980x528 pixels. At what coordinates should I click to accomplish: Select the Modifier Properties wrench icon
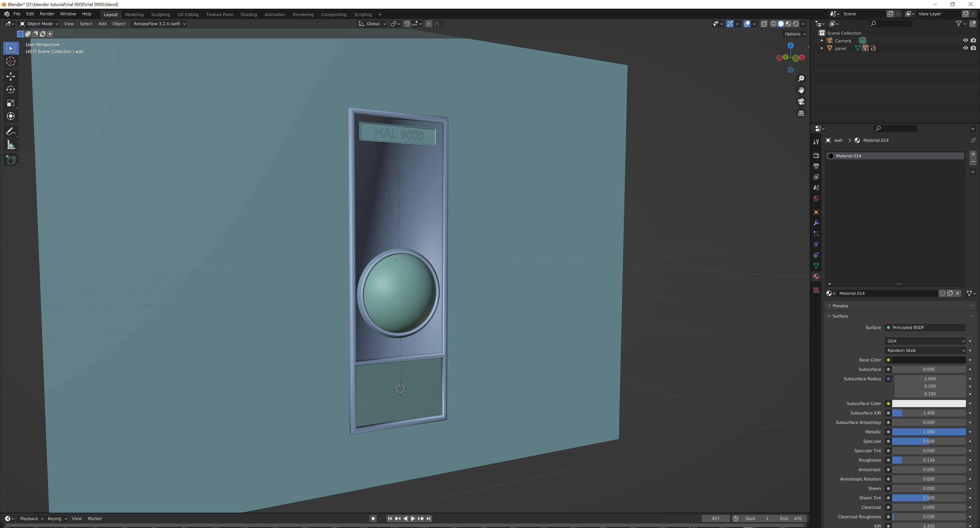coord(816,223)
